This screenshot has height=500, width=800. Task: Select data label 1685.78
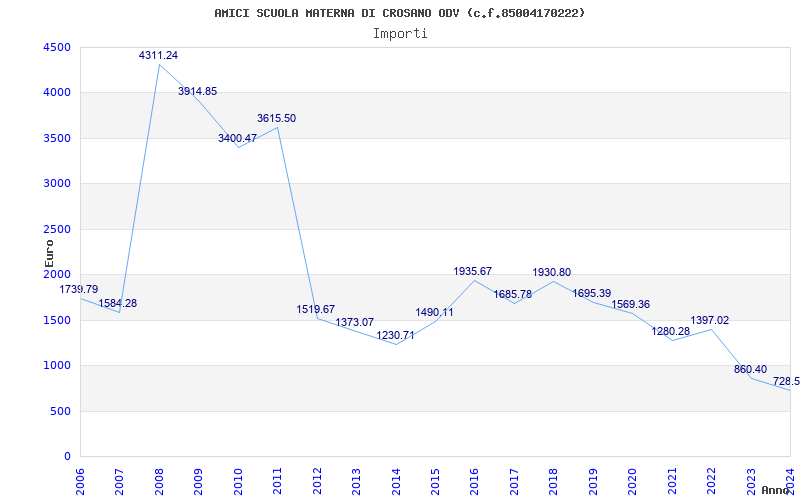513,294
